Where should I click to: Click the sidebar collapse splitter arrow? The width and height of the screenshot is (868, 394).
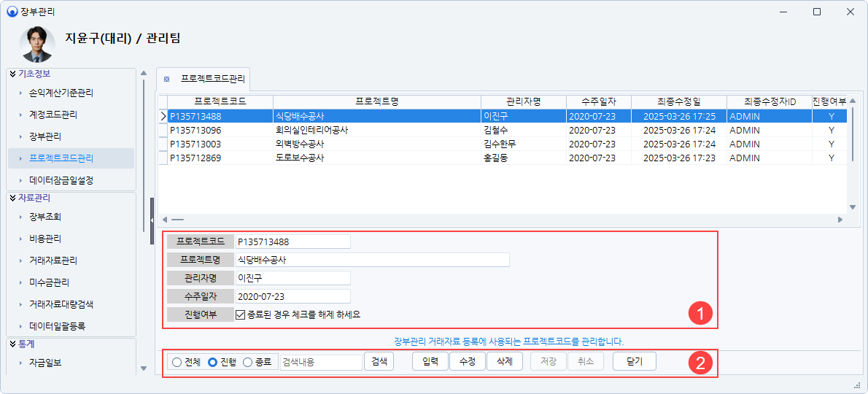(x=152, y=220)
